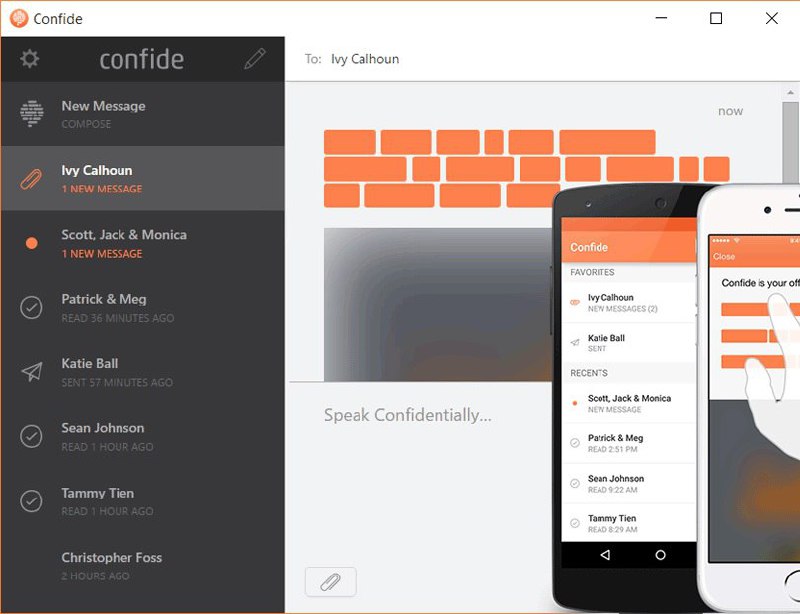Click the read checkmark next to Sean Johnson
The height and width of the screenshot is (614, 800).
(x=31, y=436)
